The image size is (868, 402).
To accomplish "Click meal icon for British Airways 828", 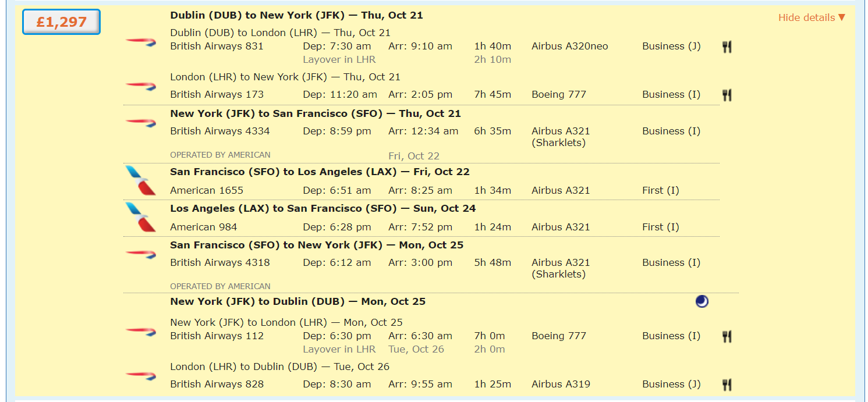I will (x=727, y=385).
